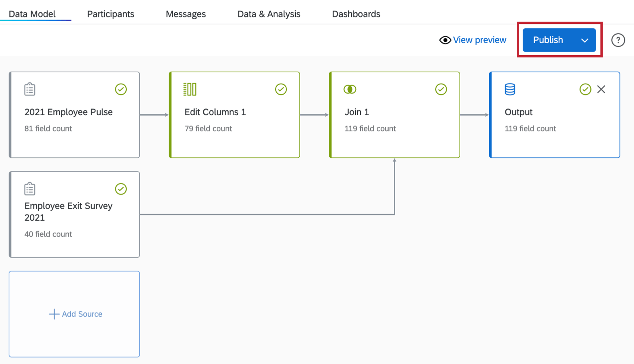Screen dimensions: 634x364
Task: Click the clipboard icon on Employee Exit Survey 2021
Action: [29, 189]
